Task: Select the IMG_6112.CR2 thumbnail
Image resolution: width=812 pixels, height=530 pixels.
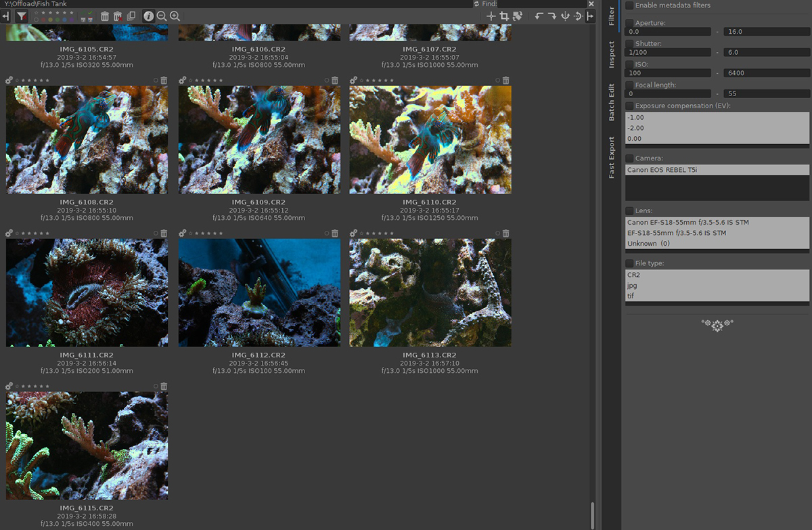Action: 260,292
